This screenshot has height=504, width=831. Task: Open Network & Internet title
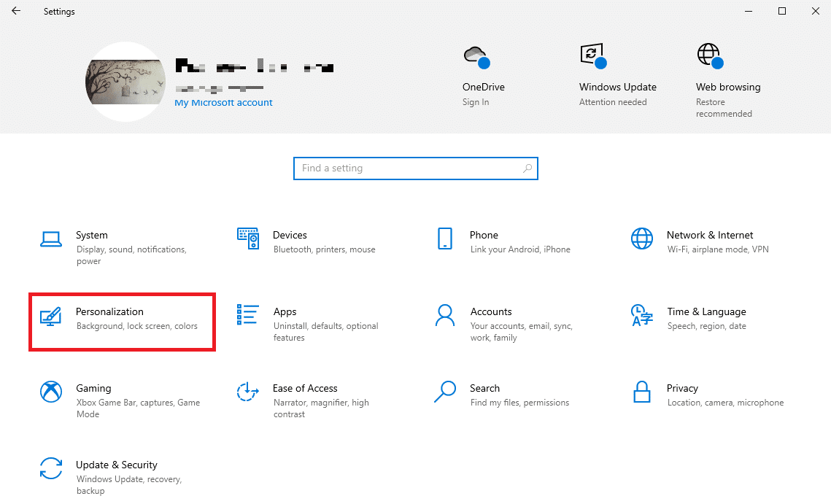[x=710, y=236]
